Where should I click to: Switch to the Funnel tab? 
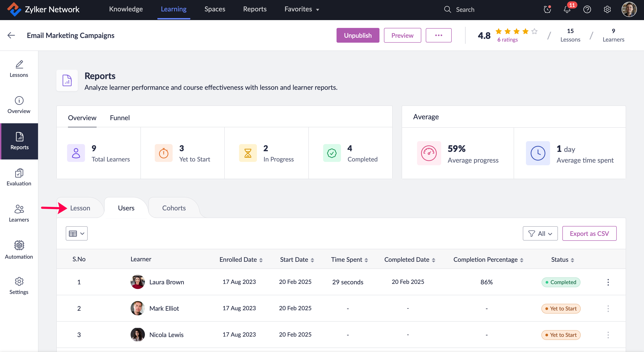(119, 117)
